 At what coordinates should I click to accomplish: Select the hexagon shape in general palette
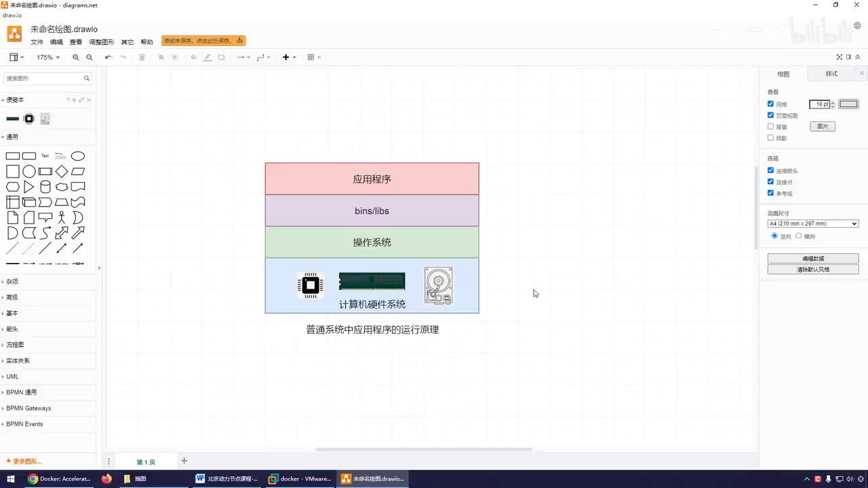[13, 187]
